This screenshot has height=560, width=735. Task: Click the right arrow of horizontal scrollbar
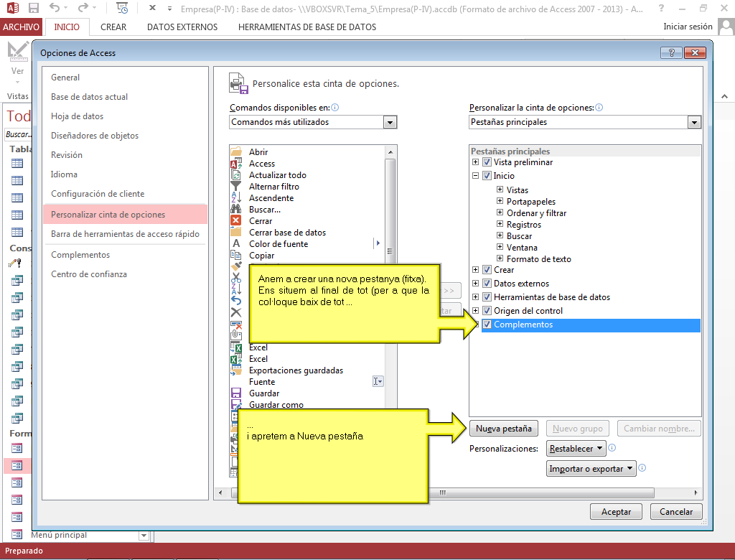696,493
